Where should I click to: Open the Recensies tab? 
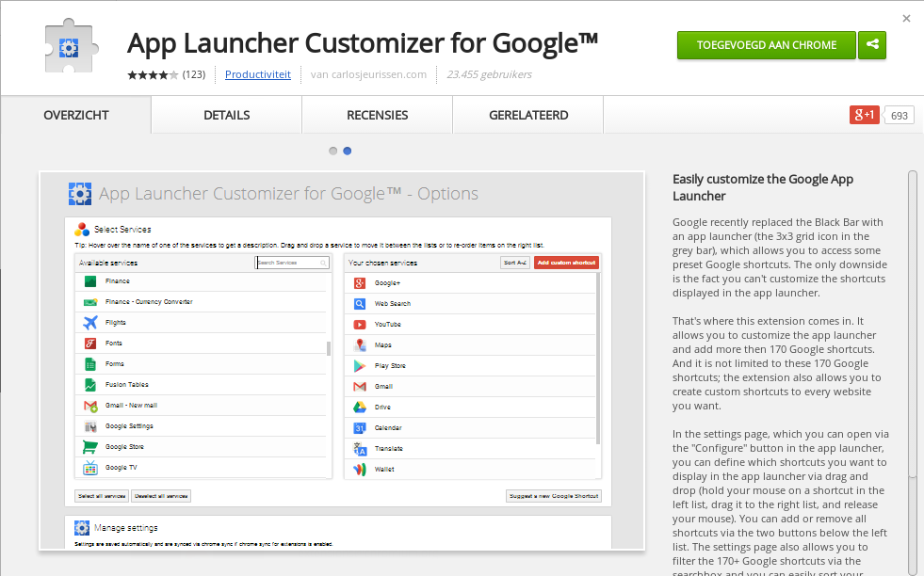click(x=378, y=115)
